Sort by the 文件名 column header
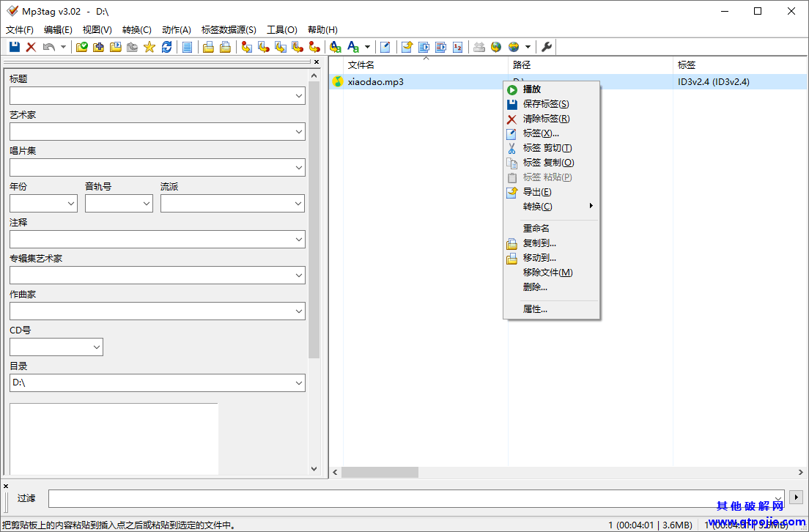 click(426, 65)
